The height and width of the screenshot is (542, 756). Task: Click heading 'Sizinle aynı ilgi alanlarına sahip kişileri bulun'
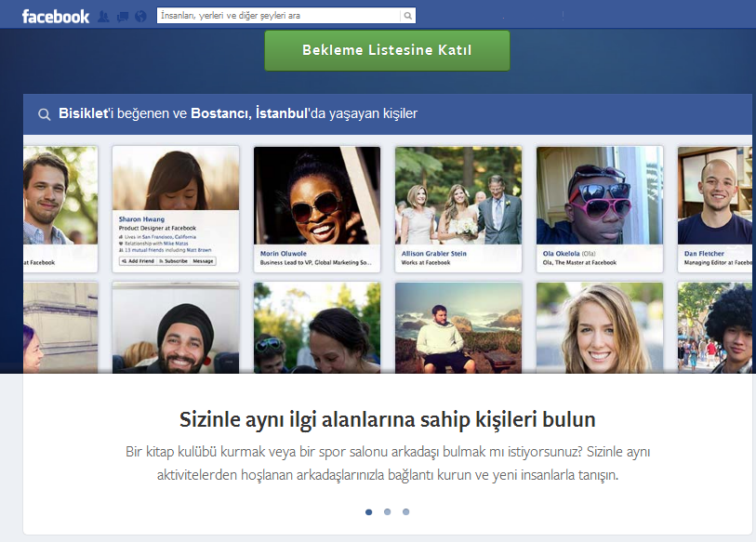pyautogui.click(x=387, y=419)
